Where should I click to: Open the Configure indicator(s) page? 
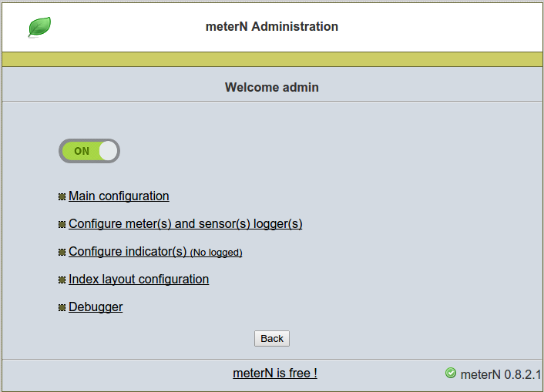pyautogui.click(x=127, y=252)
